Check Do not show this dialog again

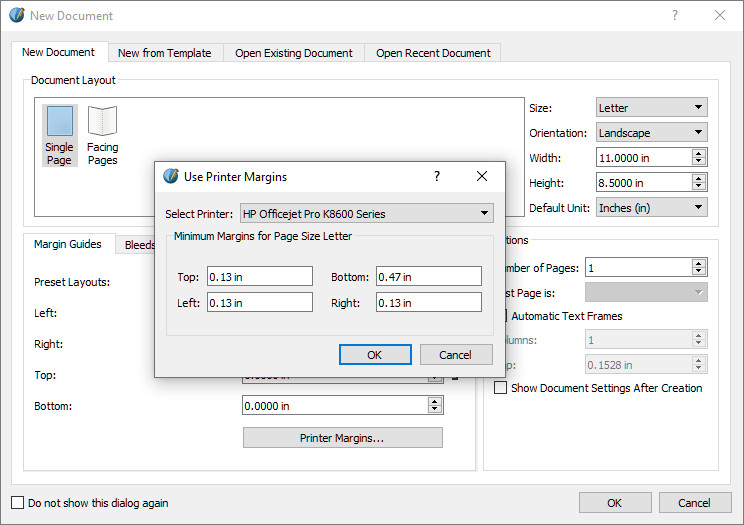(x=18, y=503)
